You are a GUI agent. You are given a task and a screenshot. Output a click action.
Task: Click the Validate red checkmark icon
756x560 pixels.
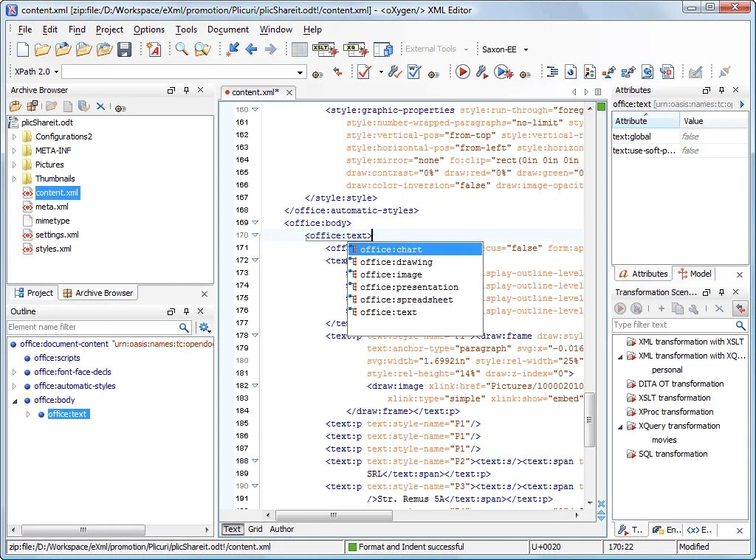(364, 72)
